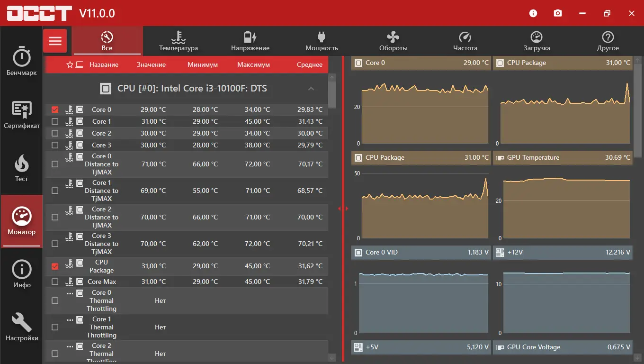Image resolution: width=644 pixels, height=364 pixels.
Task: Sort by the Название column header
Action: pos(104,64)
